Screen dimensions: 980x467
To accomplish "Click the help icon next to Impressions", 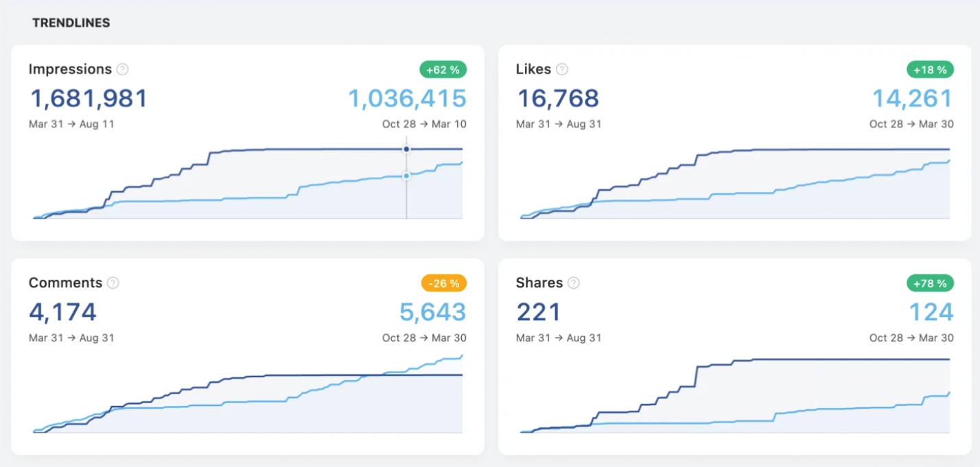I will 122,69.
